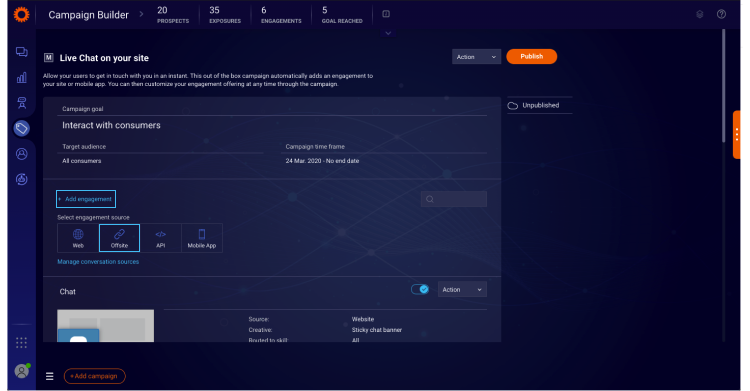
Task: Open the conversations icon in left sidebar
Action: (x=22, y=52)
